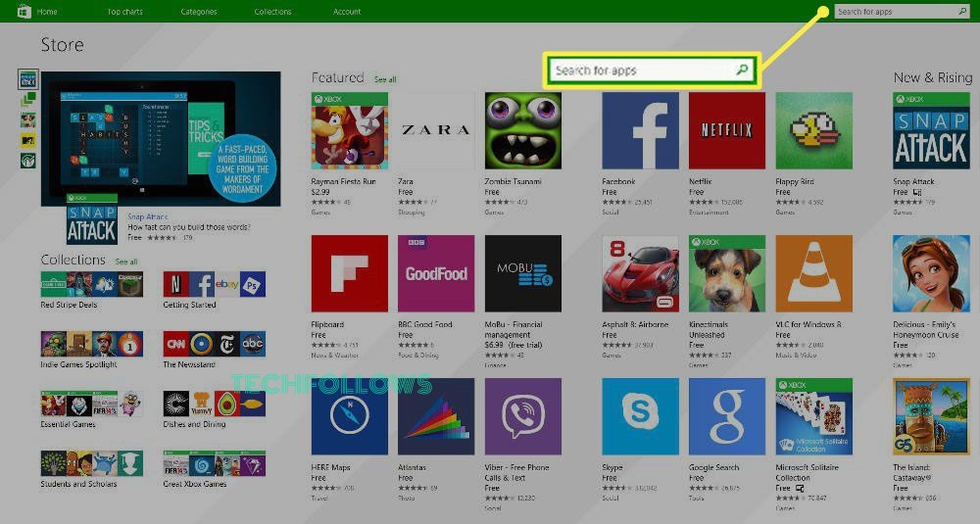Image resolution: width=980 pixels, height=524 pixels.
Task: Open the Skype app tile
Action: pos(641,416)
